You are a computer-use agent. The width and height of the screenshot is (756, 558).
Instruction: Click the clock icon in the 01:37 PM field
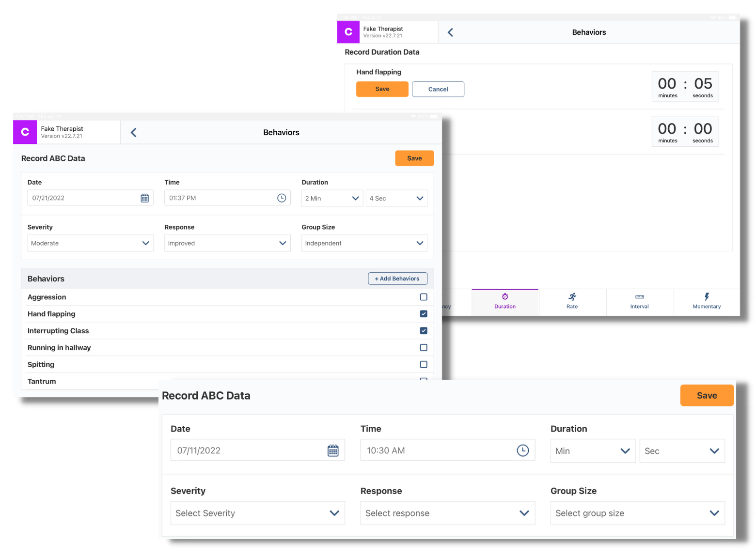click(282, 198)
